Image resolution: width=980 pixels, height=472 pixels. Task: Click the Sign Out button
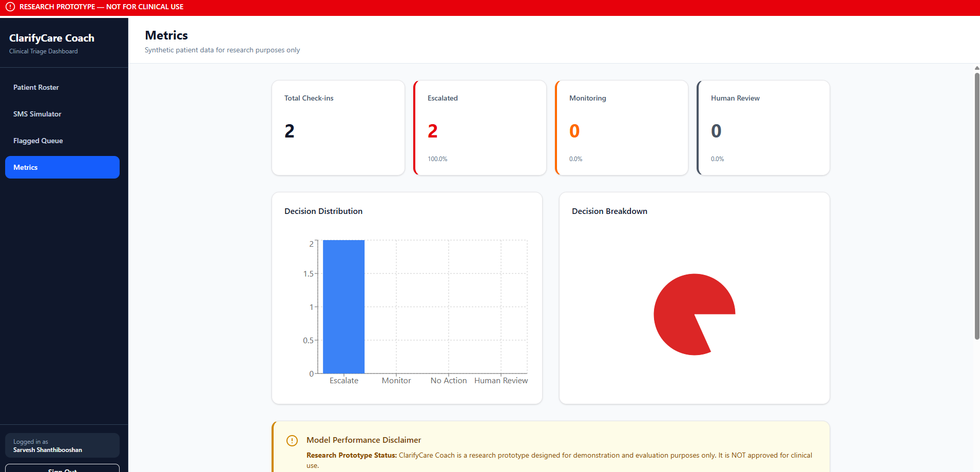tap(62, 468)
